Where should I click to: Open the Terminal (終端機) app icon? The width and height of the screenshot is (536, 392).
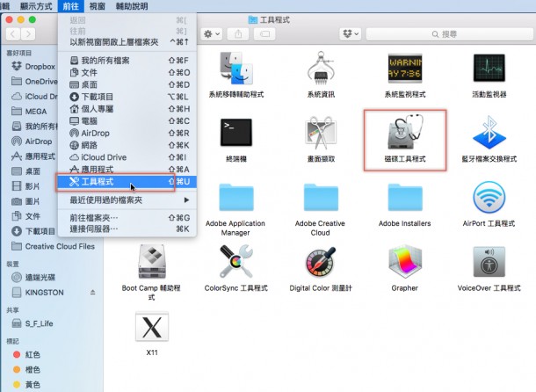[x=236, y=133]
